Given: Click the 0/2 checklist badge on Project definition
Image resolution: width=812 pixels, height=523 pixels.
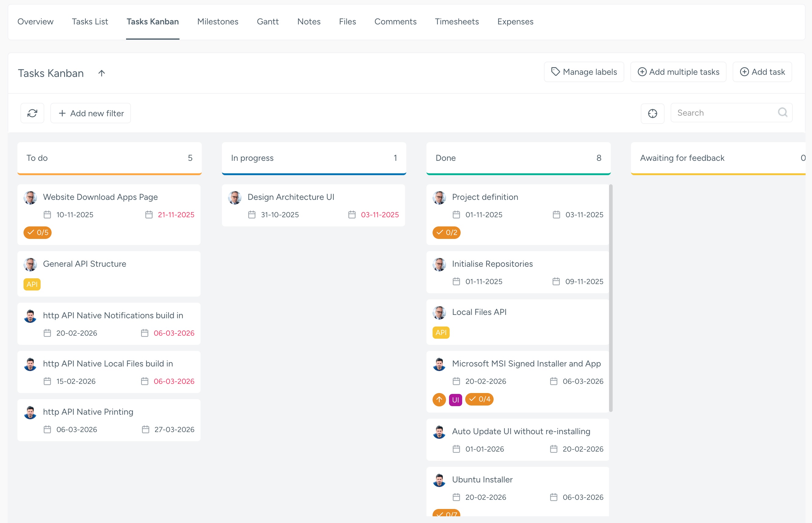Looking at the screenshot, I should click(446, 233).
